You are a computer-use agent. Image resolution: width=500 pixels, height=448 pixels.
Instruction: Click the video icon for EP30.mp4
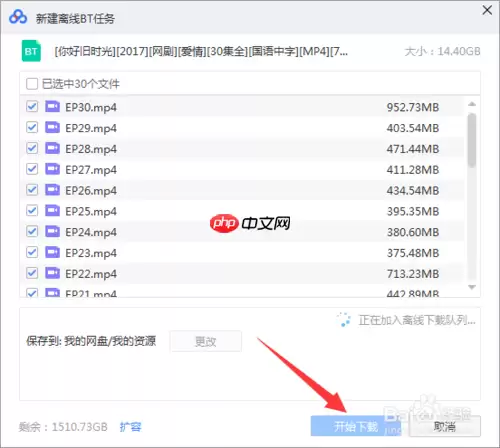click(x=52, y=107)
